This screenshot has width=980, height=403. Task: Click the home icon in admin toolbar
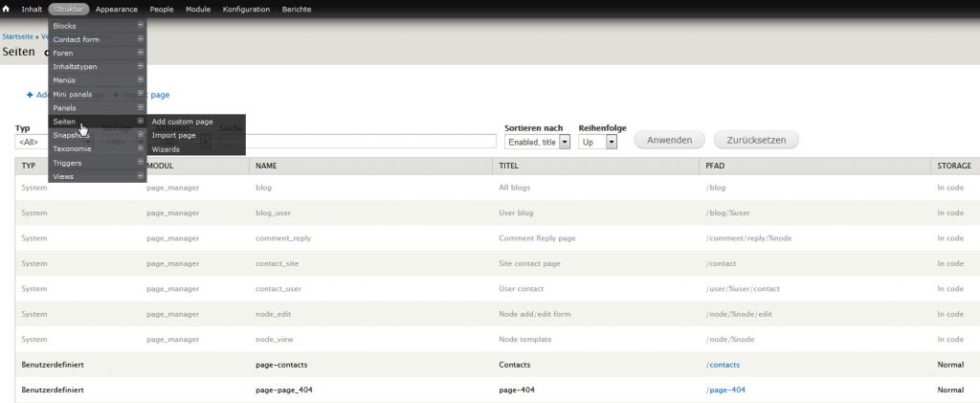click(8, 9)
